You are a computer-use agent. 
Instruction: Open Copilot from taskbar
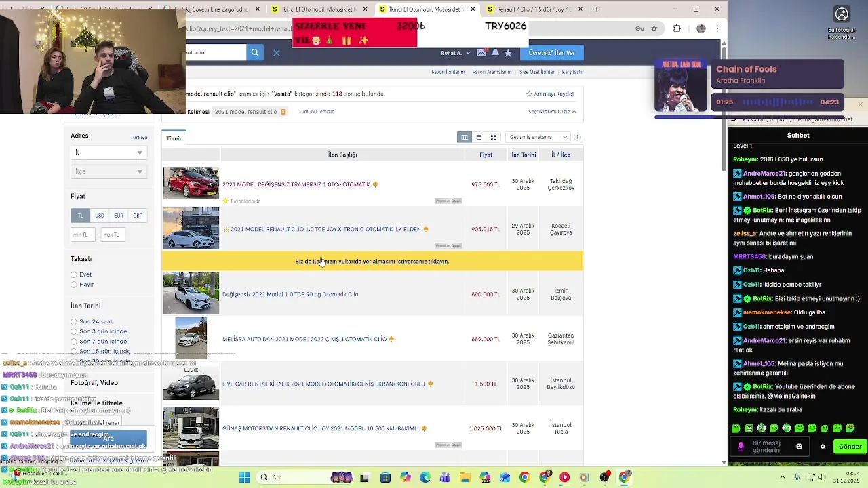[x=406, y=477]
